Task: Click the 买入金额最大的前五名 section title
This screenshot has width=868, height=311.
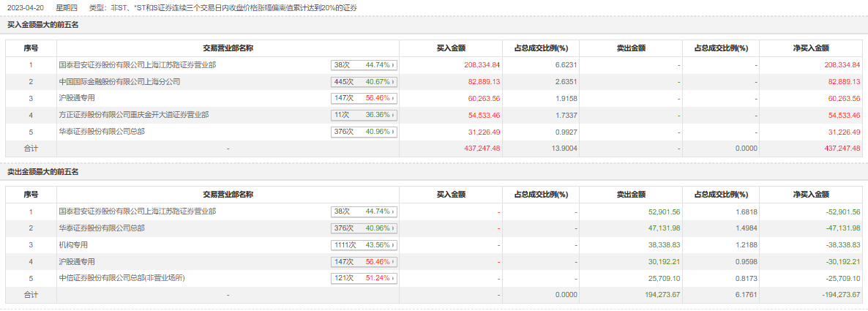Action: (x=42, y=25)
